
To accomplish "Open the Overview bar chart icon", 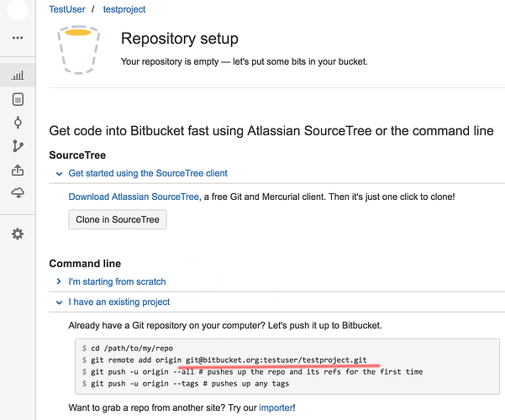I will [18, 76].
